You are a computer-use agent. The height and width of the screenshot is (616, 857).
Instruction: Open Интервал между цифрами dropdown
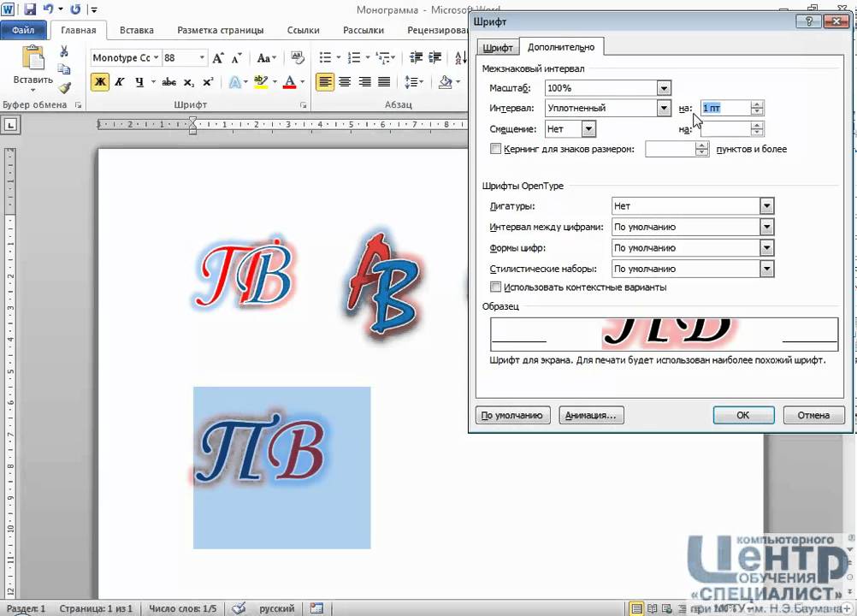(767, 227)
